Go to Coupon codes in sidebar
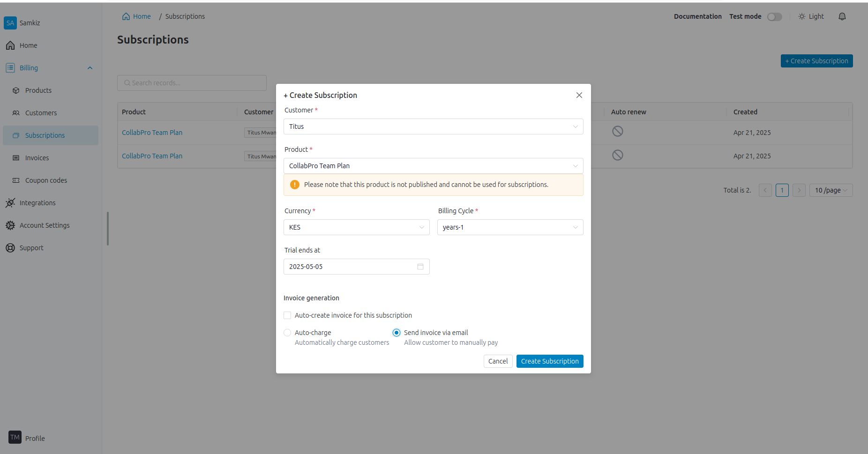The height and width of the screenshot is (454, 868). click(46, 180)
